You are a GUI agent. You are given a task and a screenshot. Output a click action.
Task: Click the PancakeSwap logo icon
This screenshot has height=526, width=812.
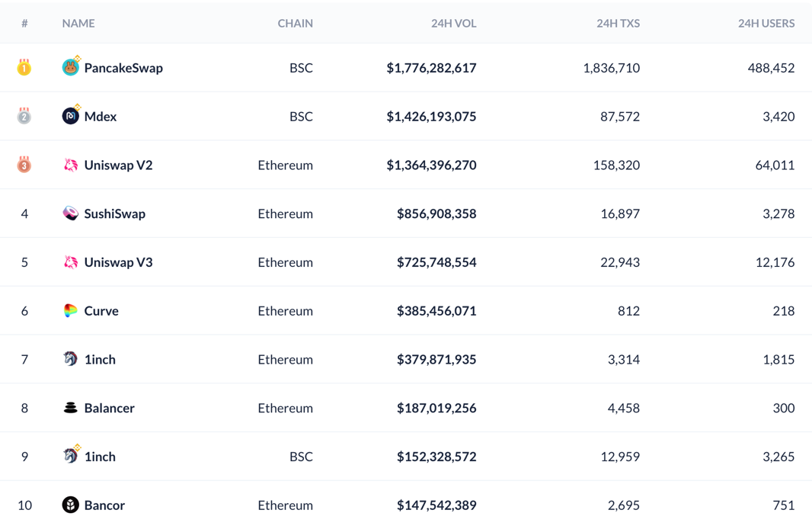point(70,68)
